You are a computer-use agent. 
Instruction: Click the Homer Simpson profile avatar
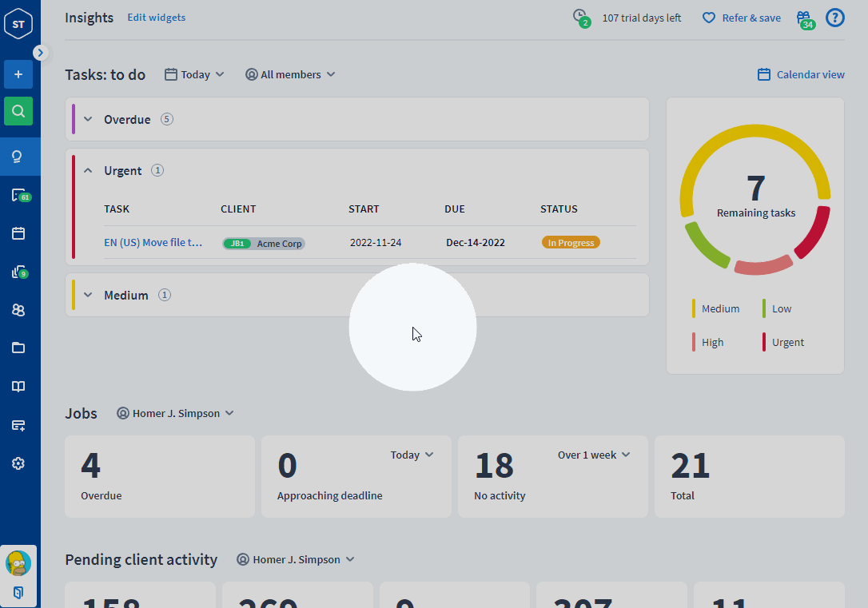click(x=18, y=563)
